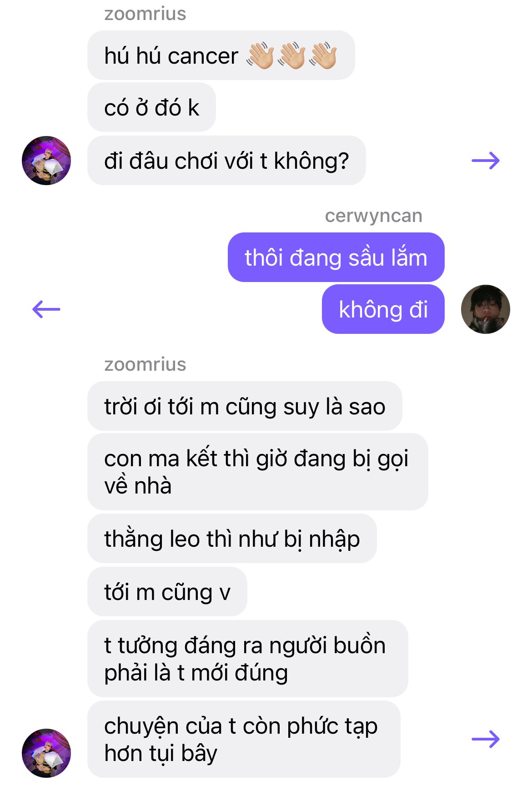Select the "tới m cũng v" message
532x791 pixels.
[167, 592]
